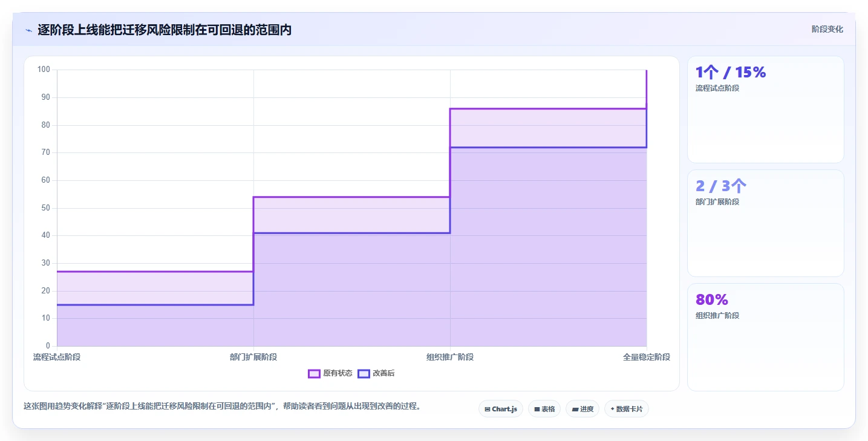Viewport: 868px width, 441px height.
Task: Click 部门扩展阶段 caption in second stat card
Action: coord(717,201)
